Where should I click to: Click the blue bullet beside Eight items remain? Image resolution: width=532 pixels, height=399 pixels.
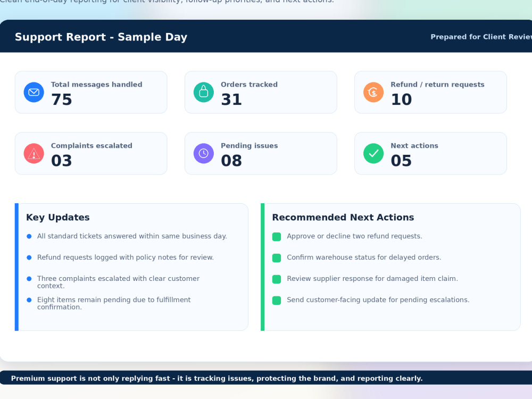(29, 300)
